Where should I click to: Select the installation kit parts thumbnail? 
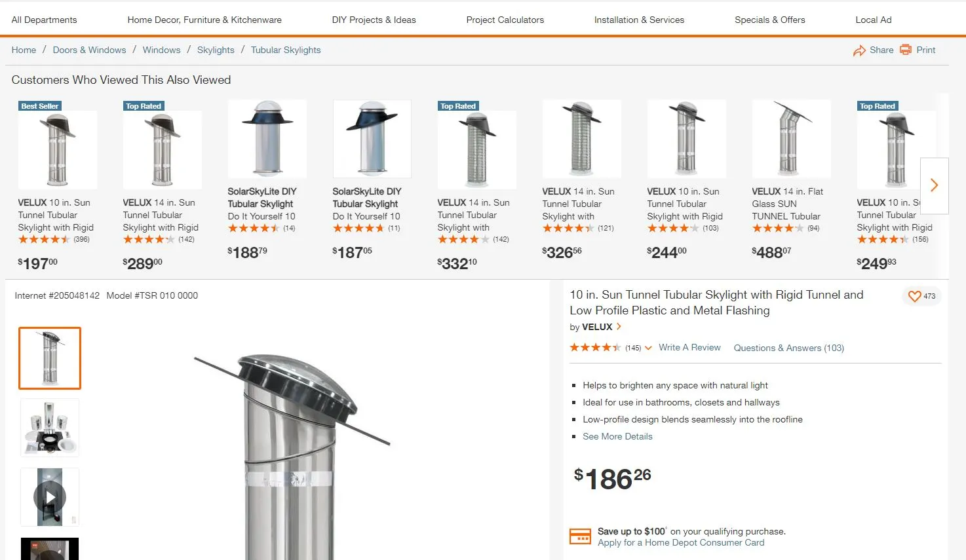(50, 428)
